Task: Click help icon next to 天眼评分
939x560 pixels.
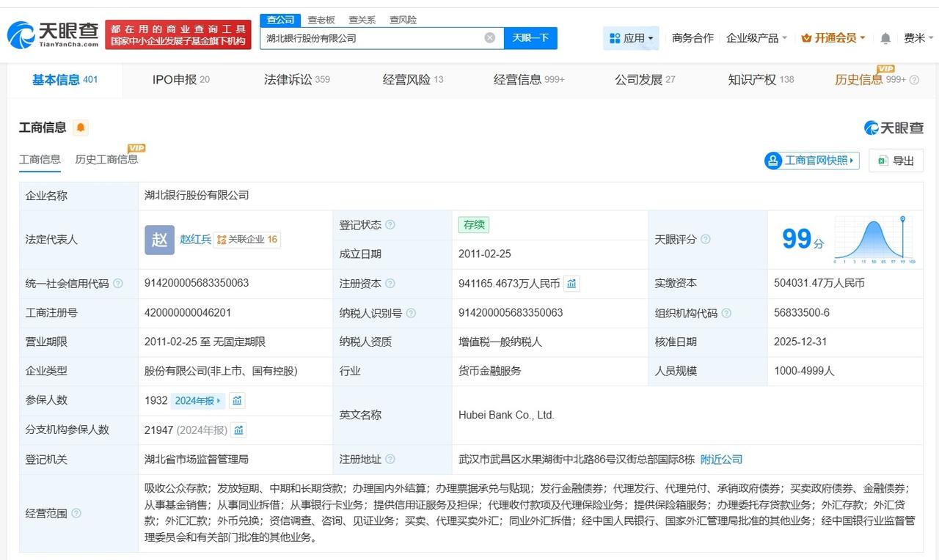Action: click(x=705, y=240)
